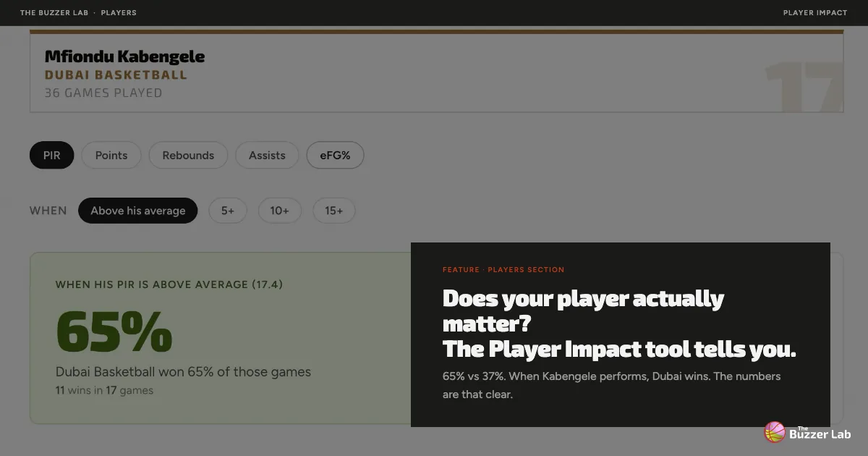This screenshot has height=456, width=868.
Task: Open The Buzzer Lab home link
Action: coord(54,12)
